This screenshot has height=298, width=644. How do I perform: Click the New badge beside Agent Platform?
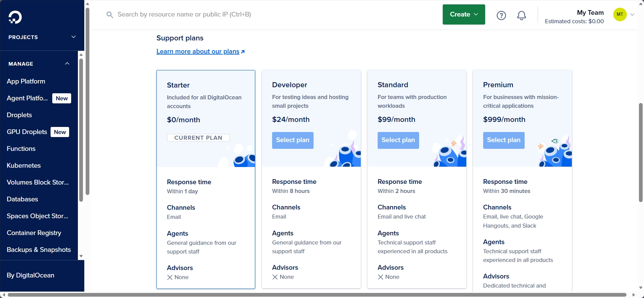pyautogui.click(x=62, y=98)
